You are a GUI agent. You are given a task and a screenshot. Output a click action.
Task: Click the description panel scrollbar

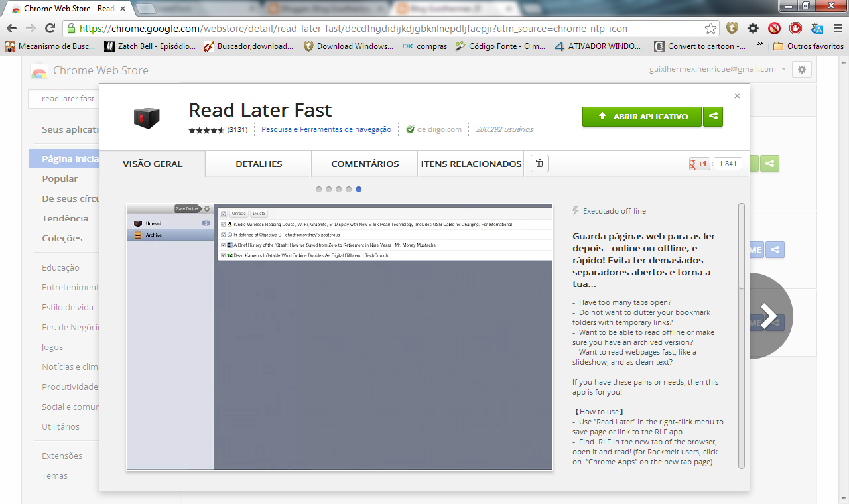(742, 246)
